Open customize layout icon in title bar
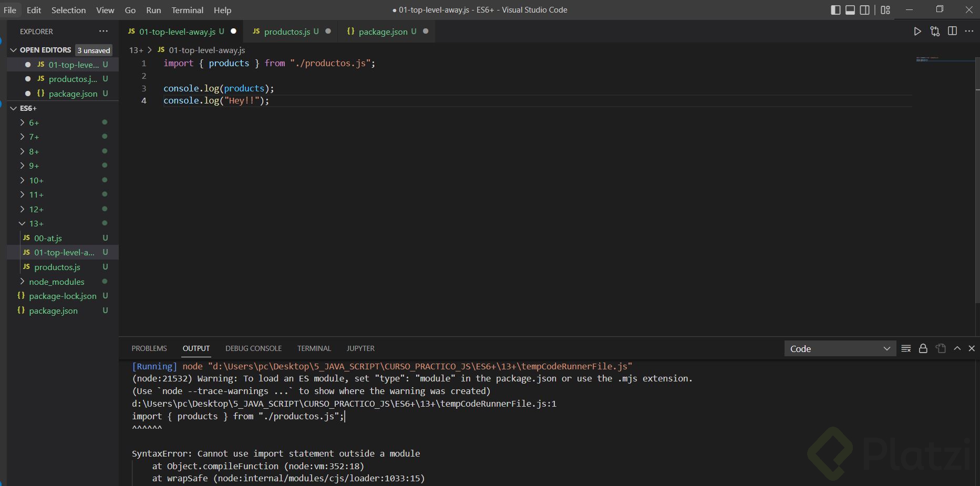The width and height of the screenshot is (980, 486). tap(885, 10)
